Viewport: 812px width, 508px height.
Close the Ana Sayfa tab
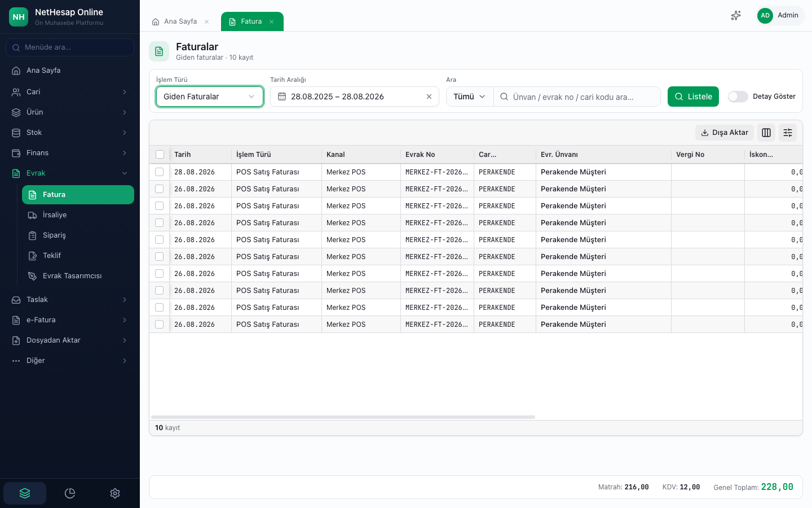click(207, 21)
